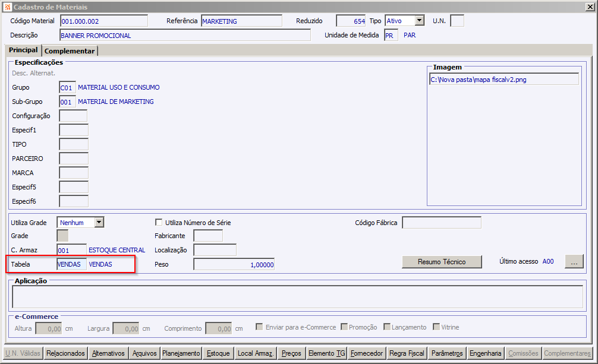Open the Alternativos button
Viewport: 598px width, 364px height.
[108, 353]
